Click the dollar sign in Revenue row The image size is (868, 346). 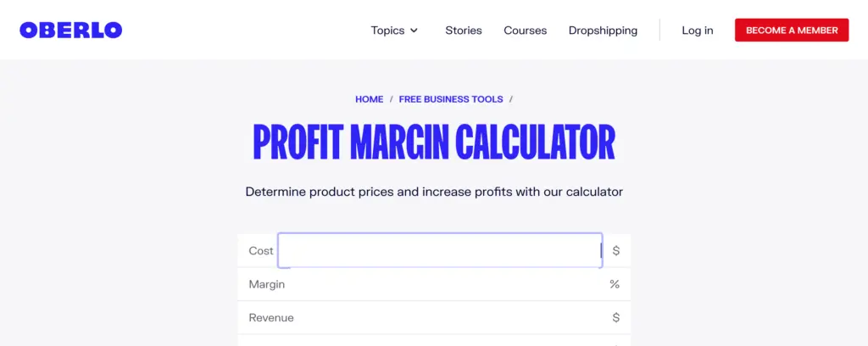click(616, 318)
